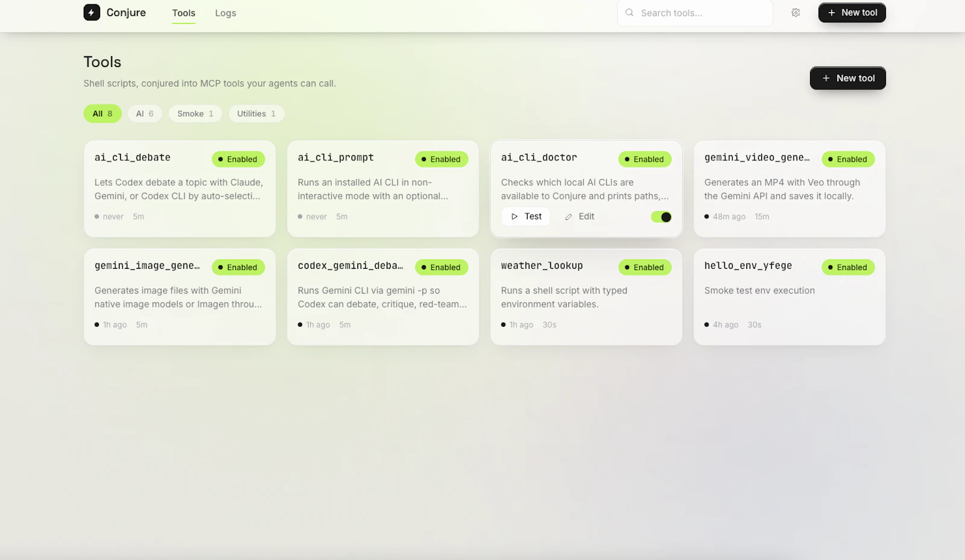This screenshot has width=965, height=560.
Task: Click the Conjure lightning bolt logo
Action: [x=92, y=13]
